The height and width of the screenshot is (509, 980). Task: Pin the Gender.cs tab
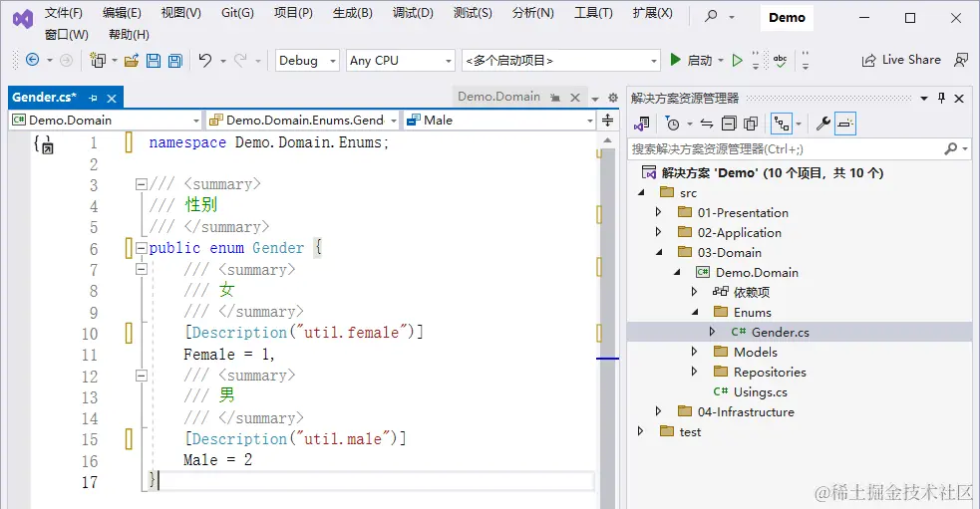tap(93, 98)
